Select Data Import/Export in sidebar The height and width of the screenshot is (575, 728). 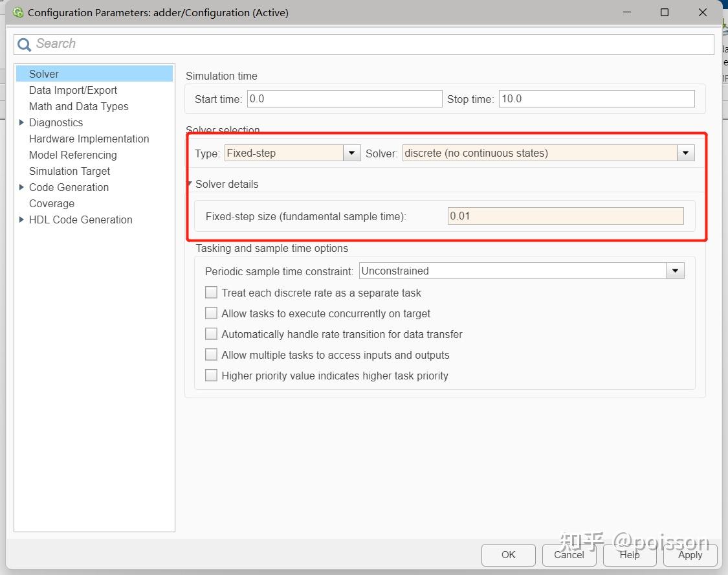73,90
